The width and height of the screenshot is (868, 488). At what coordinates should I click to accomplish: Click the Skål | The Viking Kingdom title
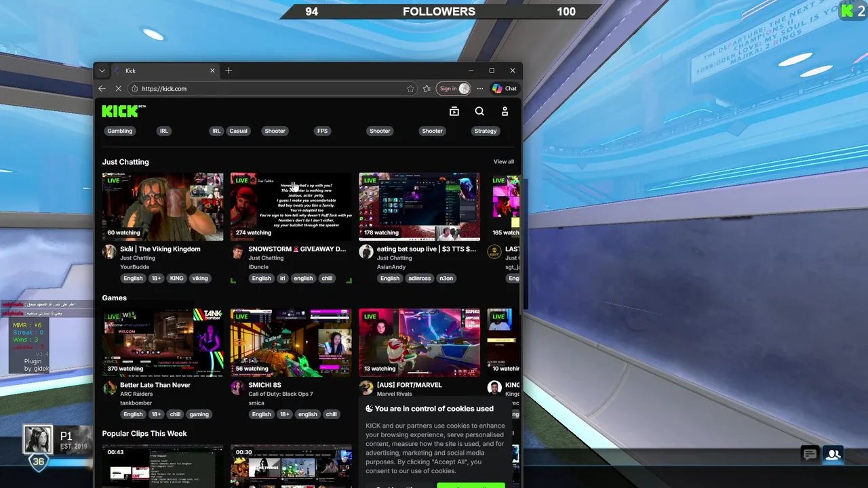(160, 249)
